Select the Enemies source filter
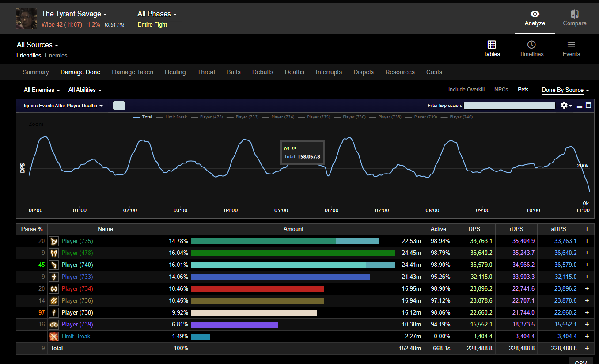The image size is (599, 364). (56, 55)
